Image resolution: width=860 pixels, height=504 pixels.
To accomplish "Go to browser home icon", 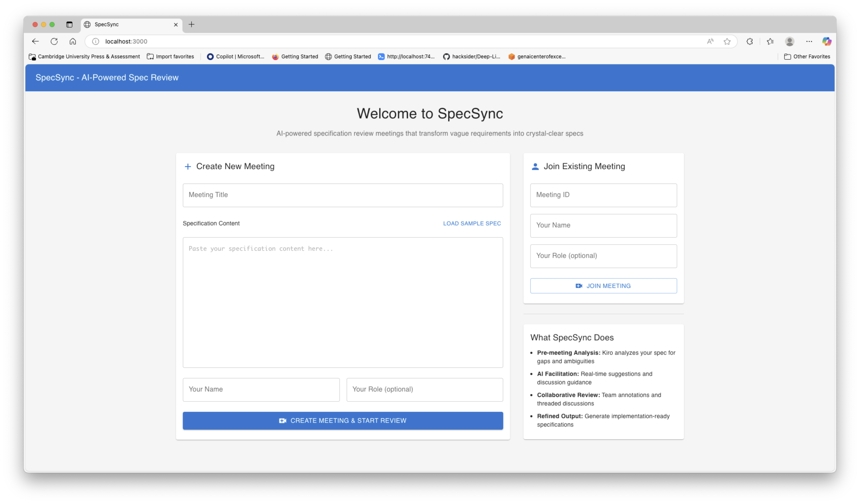I will pos(73,41).
